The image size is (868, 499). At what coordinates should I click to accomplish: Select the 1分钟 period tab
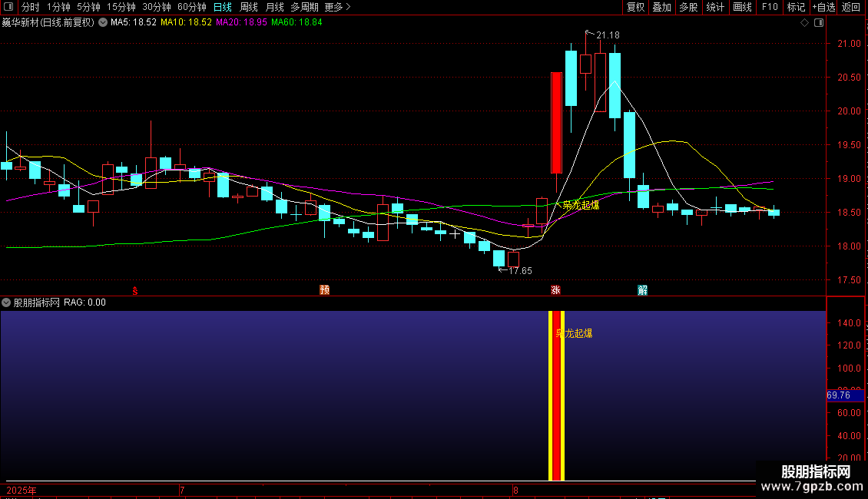point(58,7)
